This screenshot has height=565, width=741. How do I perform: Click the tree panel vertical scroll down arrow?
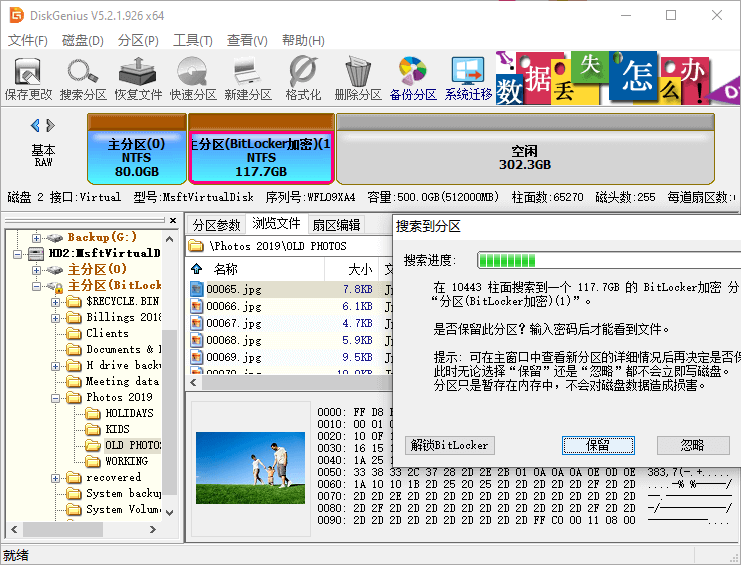170,513
